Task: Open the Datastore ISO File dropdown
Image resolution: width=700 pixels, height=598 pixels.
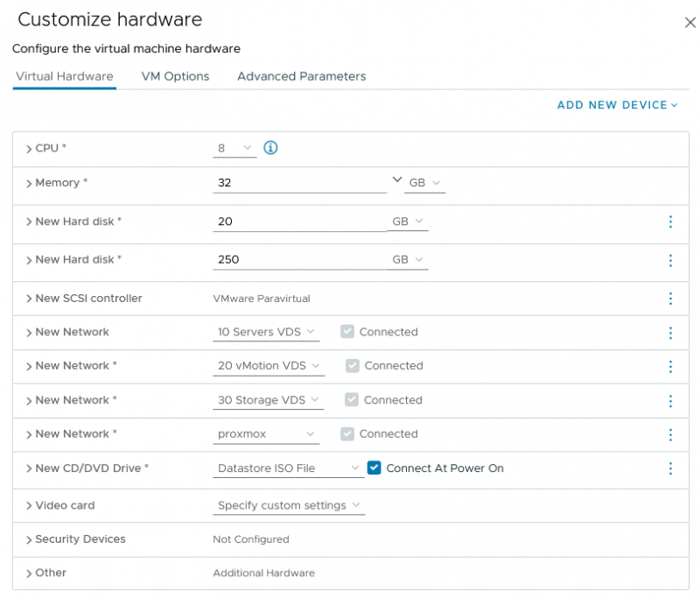Action: coord(289,468)
